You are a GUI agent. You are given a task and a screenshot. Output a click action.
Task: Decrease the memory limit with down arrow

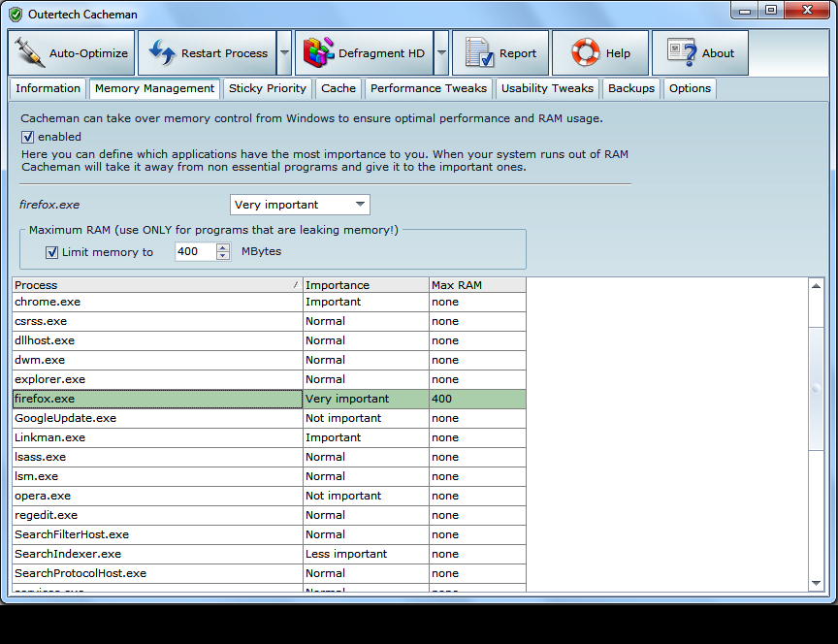(x=223, y=255)
